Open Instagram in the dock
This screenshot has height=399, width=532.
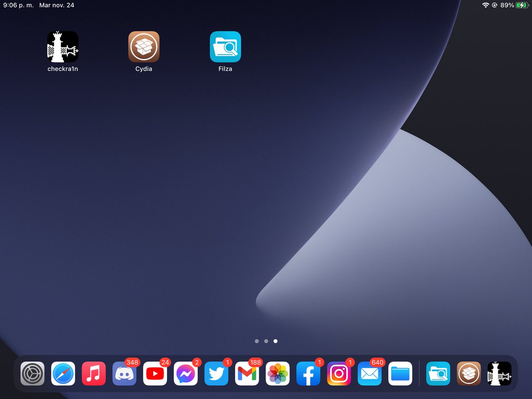point(339,374)
